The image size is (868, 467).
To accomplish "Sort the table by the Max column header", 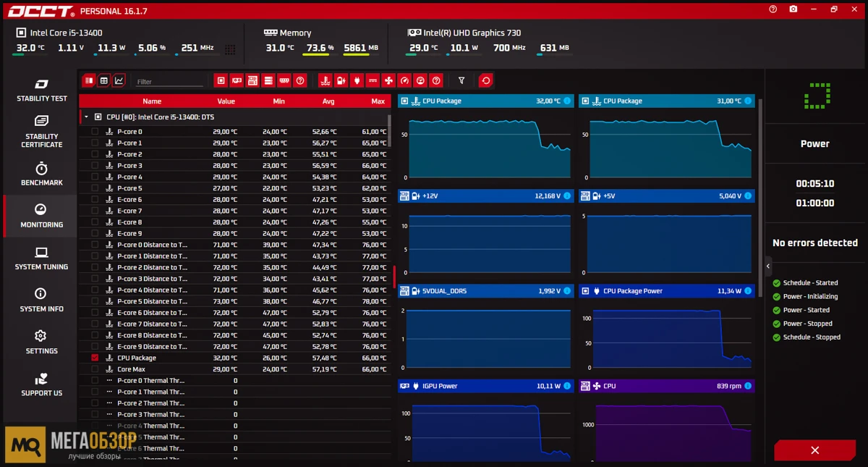I will (x=378, y=101).
